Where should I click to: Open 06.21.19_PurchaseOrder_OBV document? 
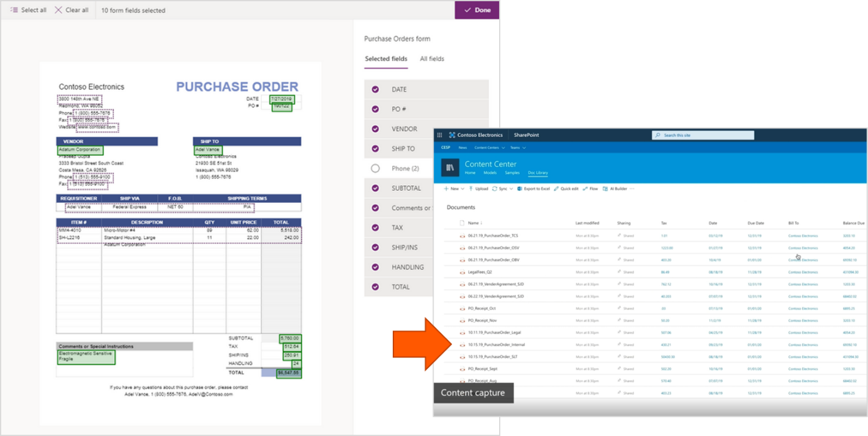(493, 259)
